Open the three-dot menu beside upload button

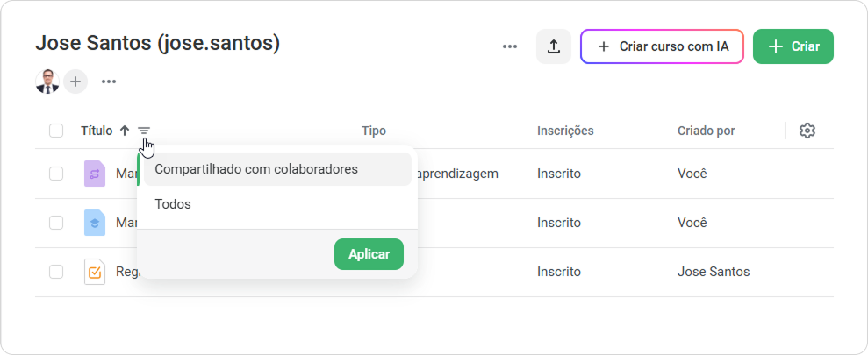[509, 46]
